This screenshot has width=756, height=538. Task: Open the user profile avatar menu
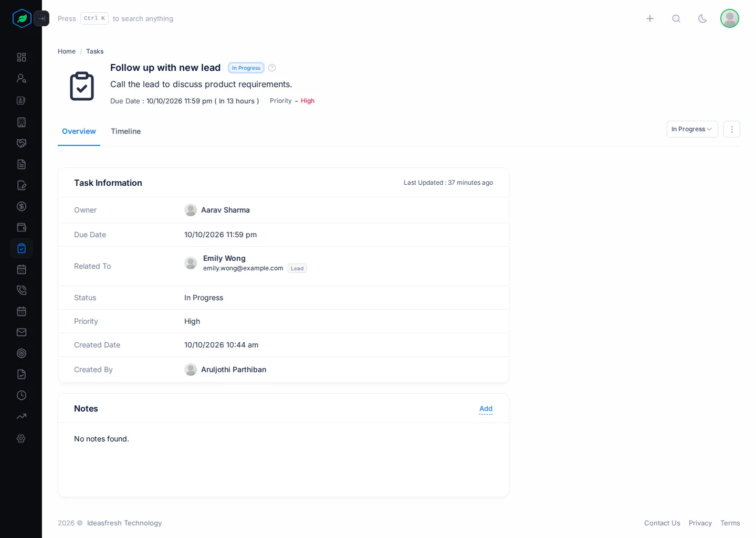click(x=730, y=18)
